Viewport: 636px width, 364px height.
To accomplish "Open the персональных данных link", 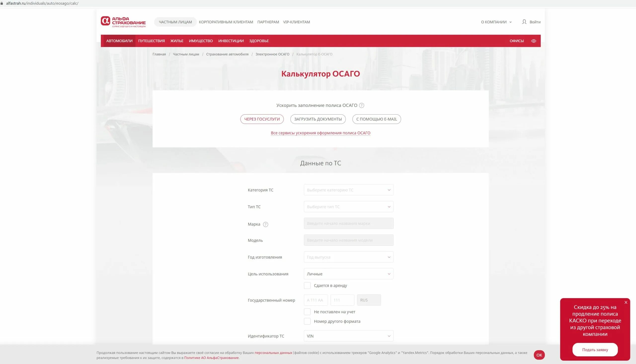I will [x=273, y=353].
